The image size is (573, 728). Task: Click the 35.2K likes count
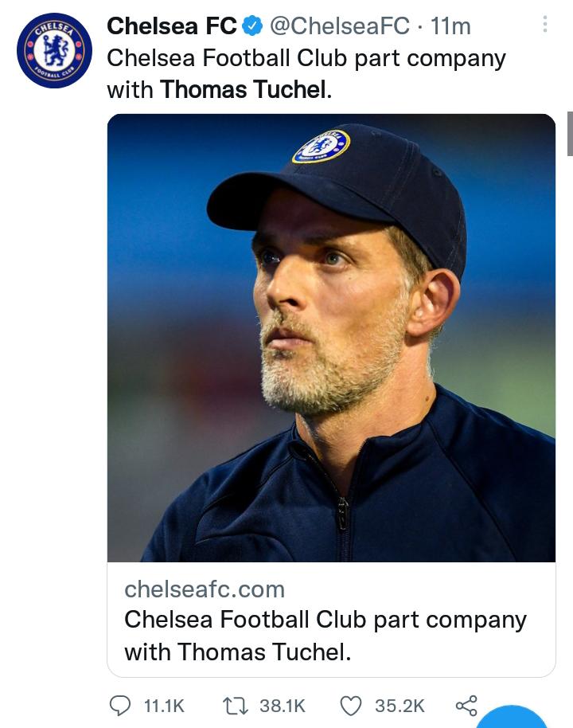pos(400,706)
